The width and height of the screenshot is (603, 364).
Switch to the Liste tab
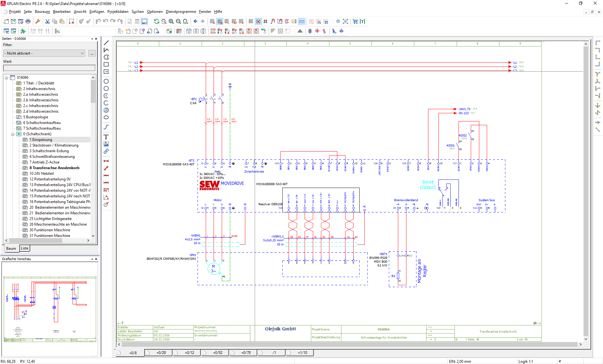(x=24, y=248)
